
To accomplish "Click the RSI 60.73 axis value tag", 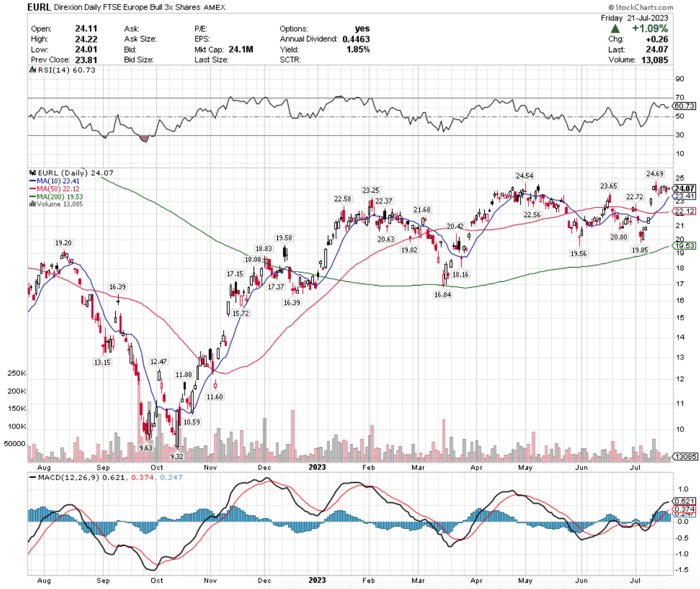I will 685,106.
